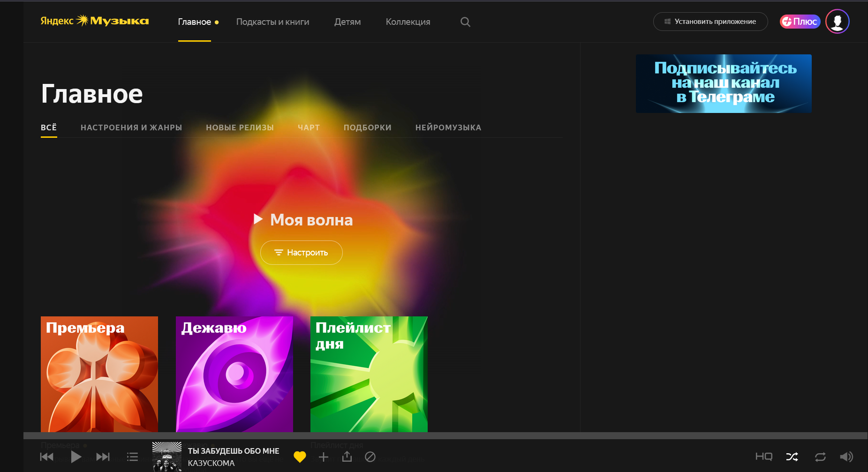Open the Премьера playlist cover
868x472 pixels.
tap(99, 374)
